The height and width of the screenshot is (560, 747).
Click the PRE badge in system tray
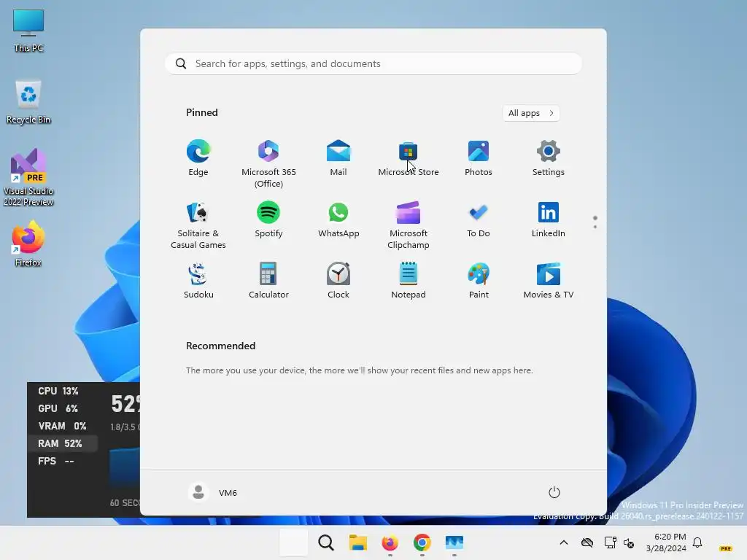click(726, 548)
